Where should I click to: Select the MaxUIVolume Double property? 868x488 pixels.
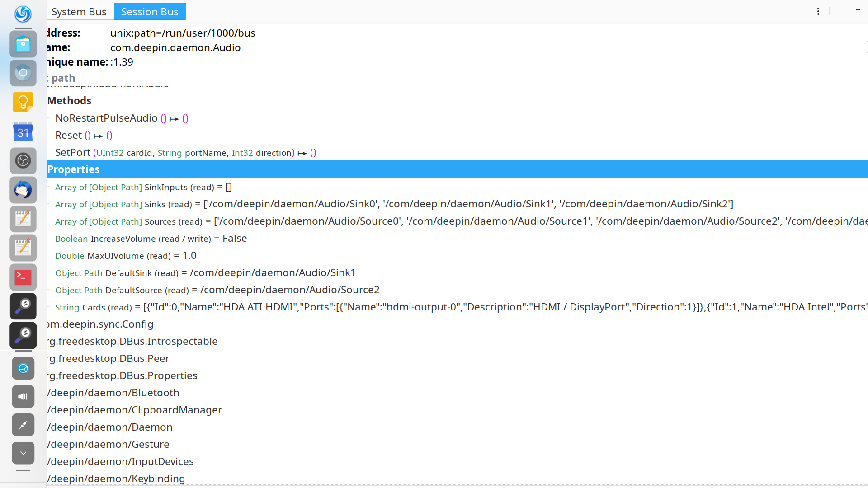coord(126,255)
